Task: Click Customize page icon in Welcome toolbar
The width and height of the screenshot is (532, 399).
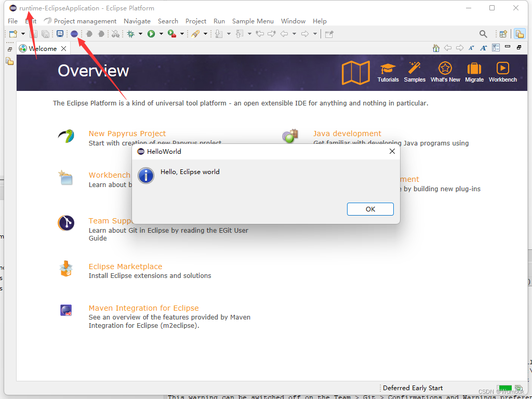Action: (496, 48)
